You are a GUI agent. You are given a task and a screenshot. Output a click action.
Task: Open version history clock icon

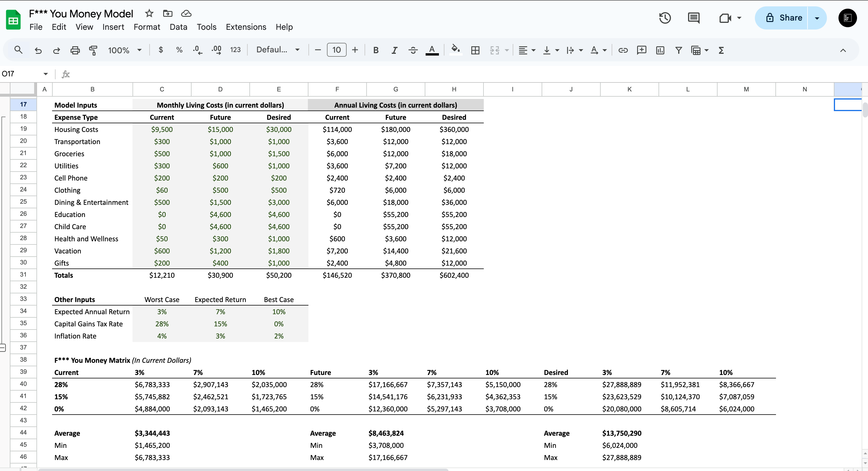coord(665,18)
